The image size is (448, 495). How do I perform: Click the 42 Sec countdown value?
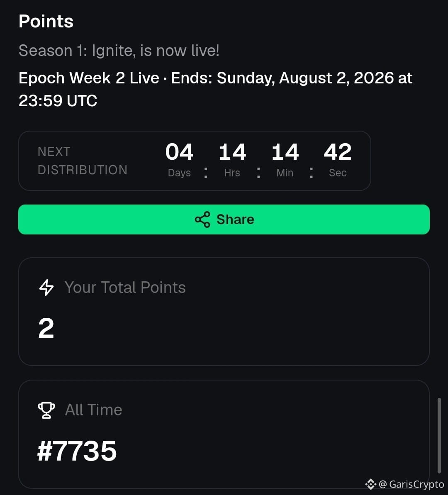[x=338, y=152]
